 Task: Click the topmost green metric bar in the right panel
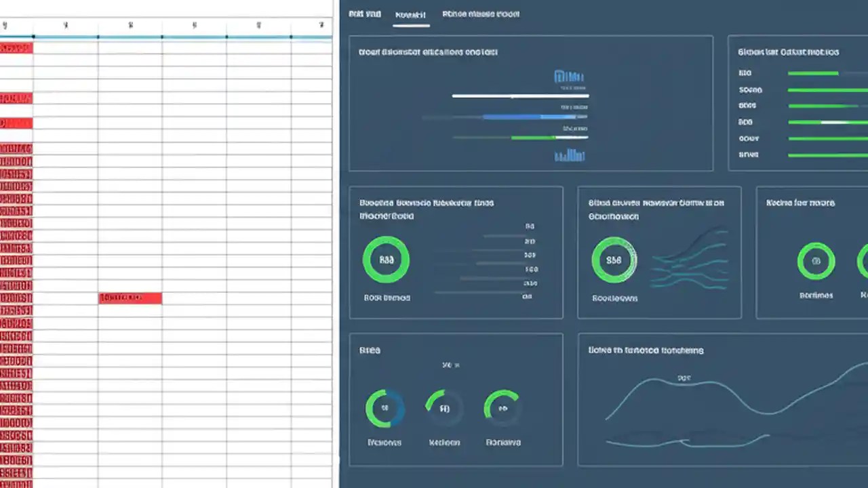tap(812, 73)
